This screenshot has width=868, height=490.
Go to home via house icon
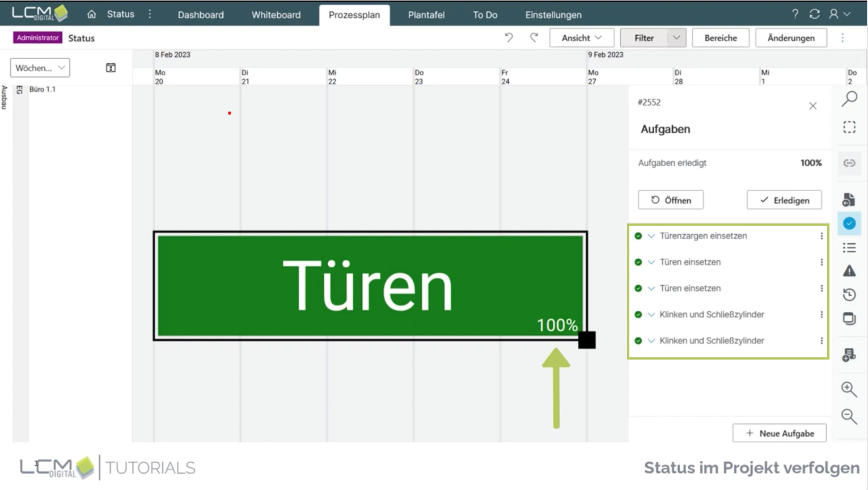pos(91,14)
